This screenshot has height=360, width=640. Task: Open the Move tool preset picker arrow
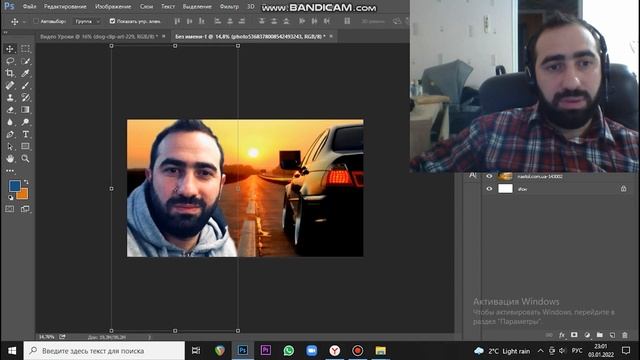point(24,22)
